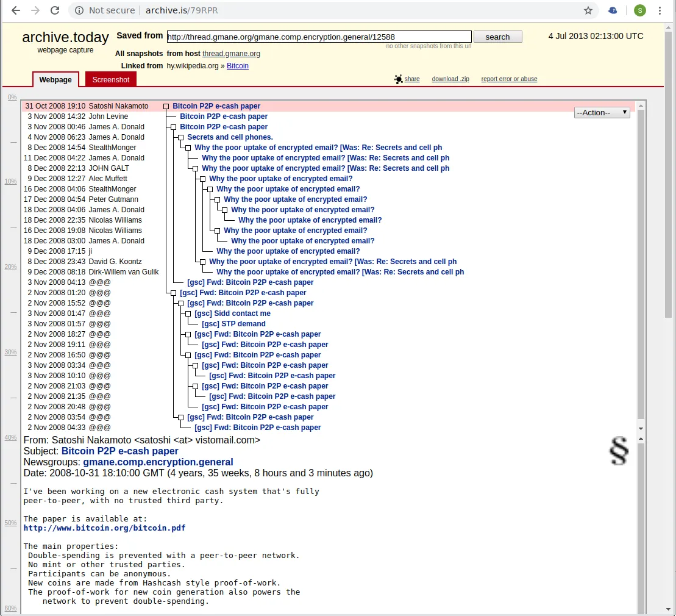
Task: Click the main page scrollbar down arrow
Action: [x=668, y=609]
